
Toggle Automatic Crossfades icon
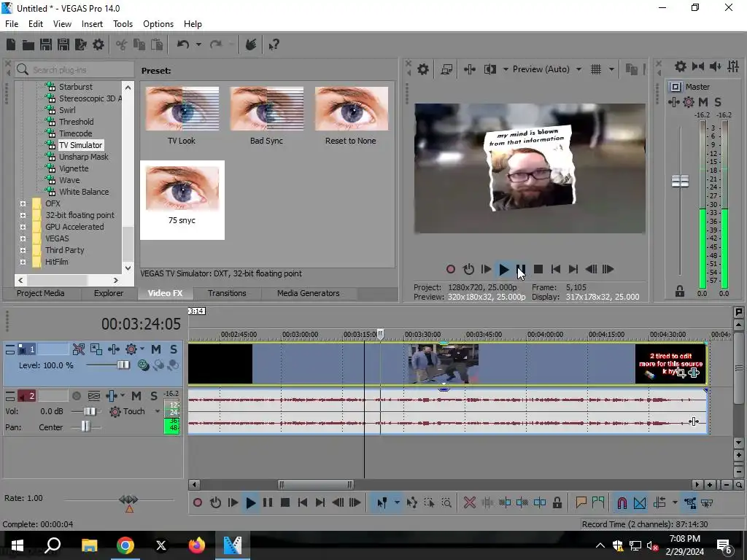[x=640, y=503]
